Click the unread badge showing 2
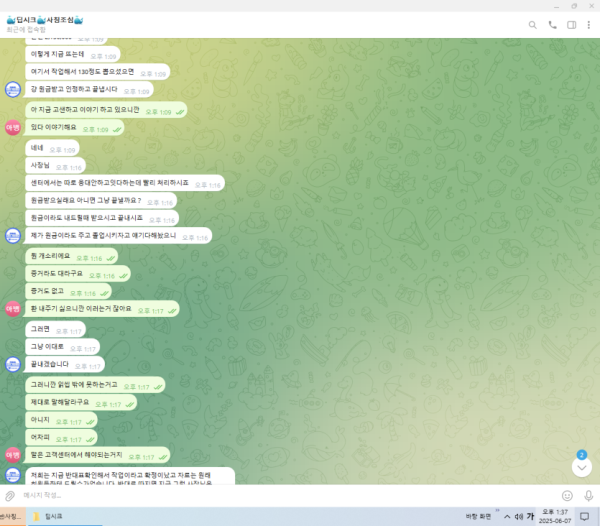Image resolution: width=600 pixels, height=526 pixels. pos(582,455)
